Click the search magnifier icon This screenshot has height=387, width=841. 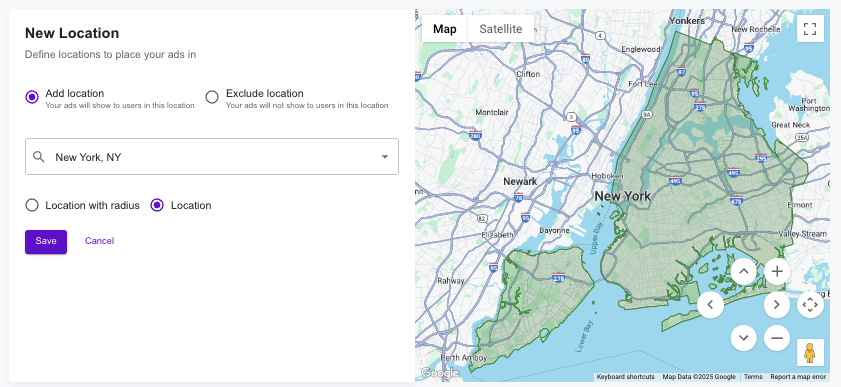[x=39, y=157]
